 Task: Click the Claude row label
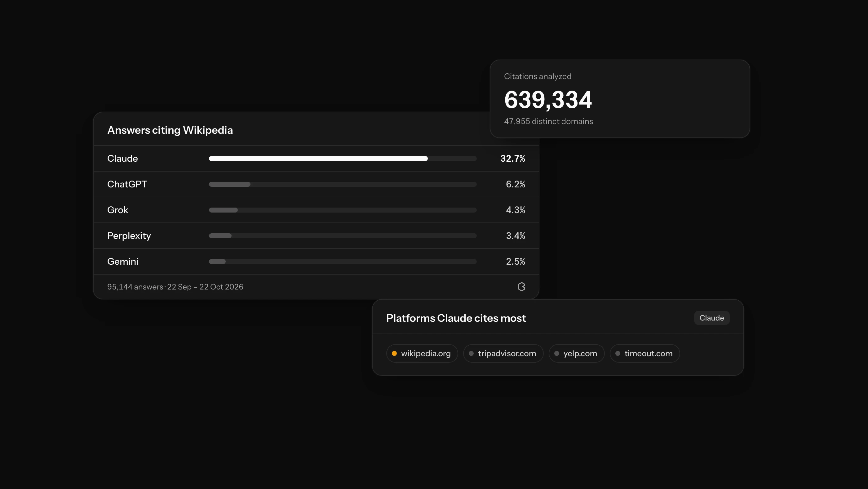[122, 159]
